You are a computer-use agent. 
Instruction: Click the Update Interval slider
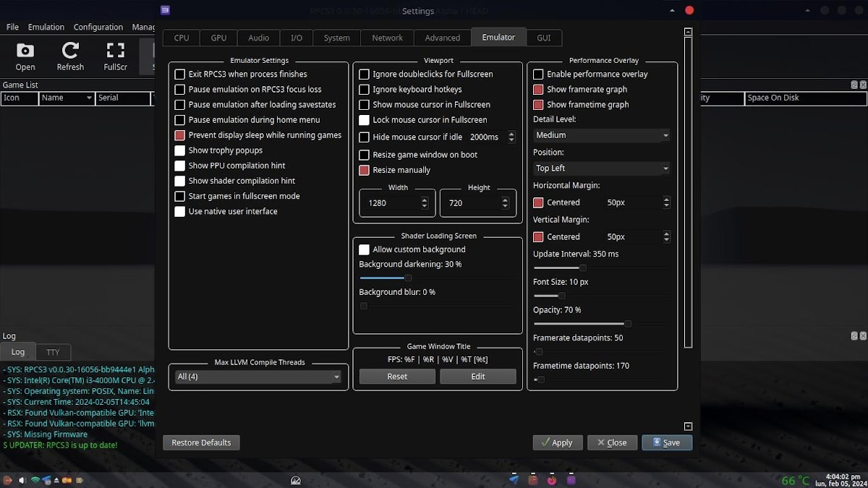coord(602,267)
